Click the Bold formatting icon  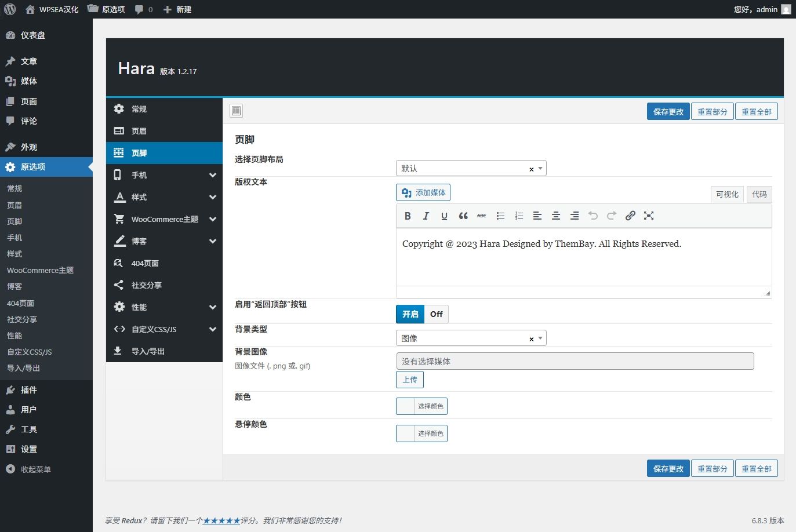pyautogui.click(x=408, y=216)
